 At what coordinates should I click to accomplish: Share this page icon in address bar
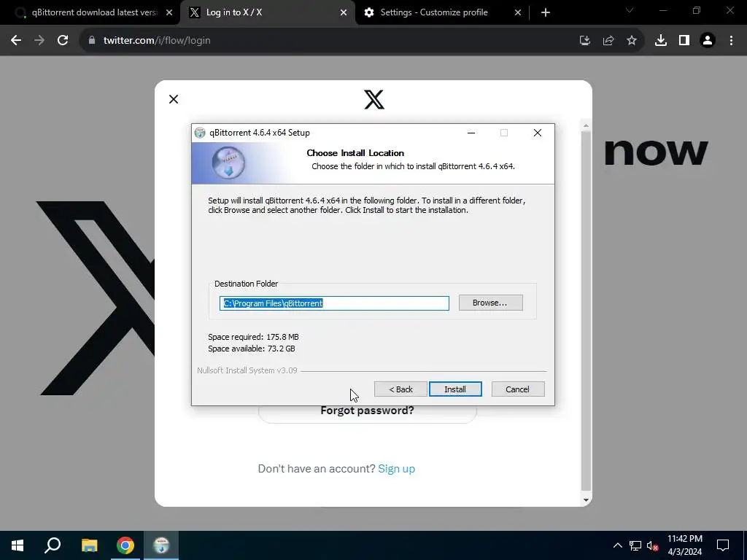[608, 41]
